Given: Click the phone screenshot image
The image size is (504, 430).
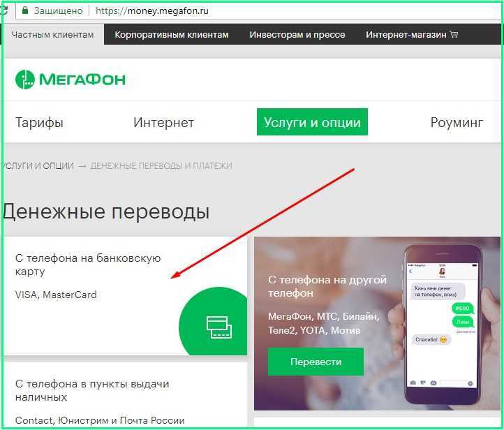Looking at the screenshot, I should pyautogui.click(x=443, y=324).
